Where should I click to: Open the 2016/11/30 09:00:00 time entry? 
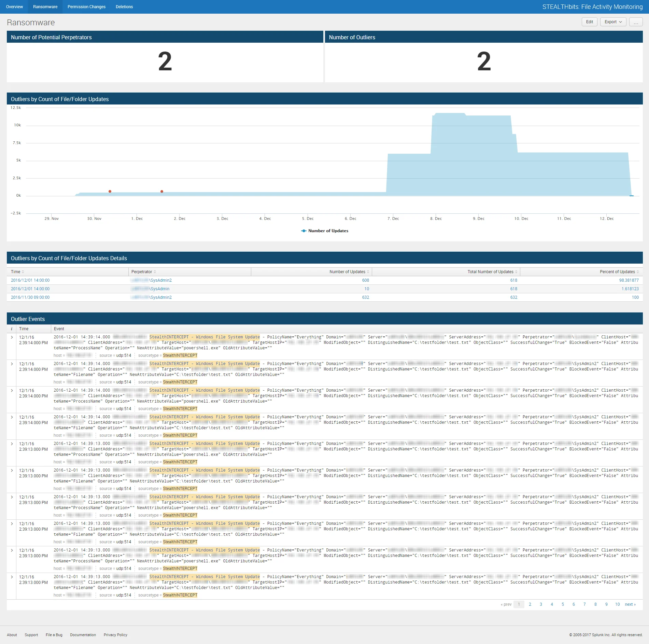pyautogui.click(x=30, y=297)
